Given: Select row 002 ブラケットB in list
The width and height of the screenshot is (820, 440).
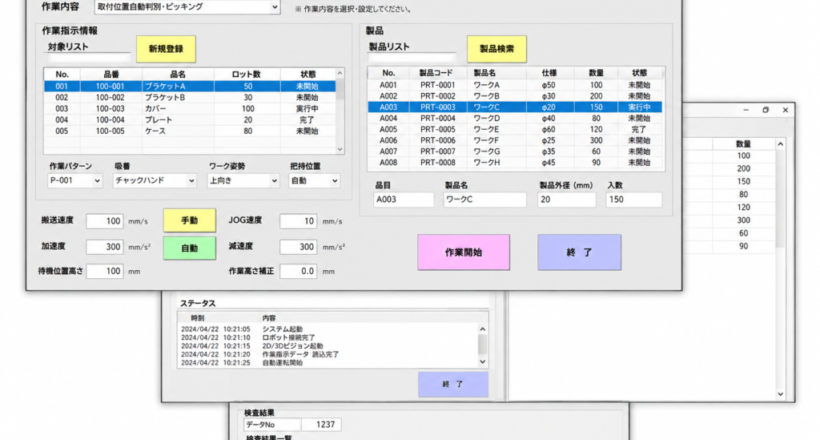Looking at the screenshot, I should (189, 97).
